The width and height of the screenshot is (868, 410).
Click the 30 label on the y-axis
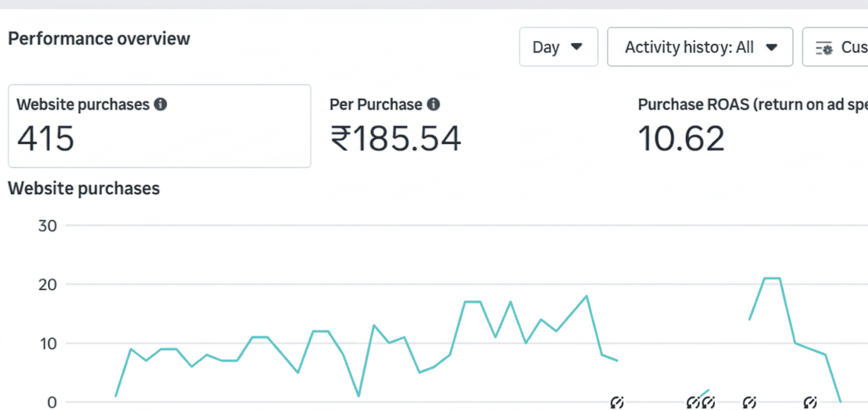click(x=48, y=226)
